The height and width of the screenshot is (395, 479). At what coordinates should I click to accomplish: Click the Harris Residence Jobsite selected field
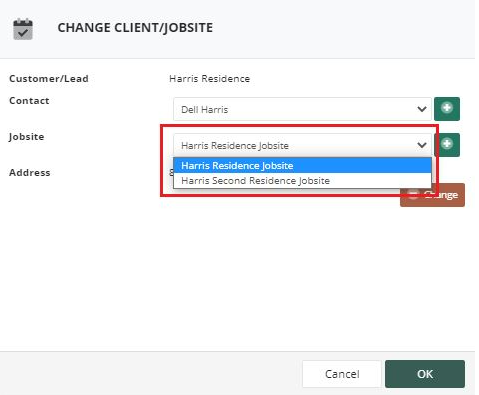302,145
